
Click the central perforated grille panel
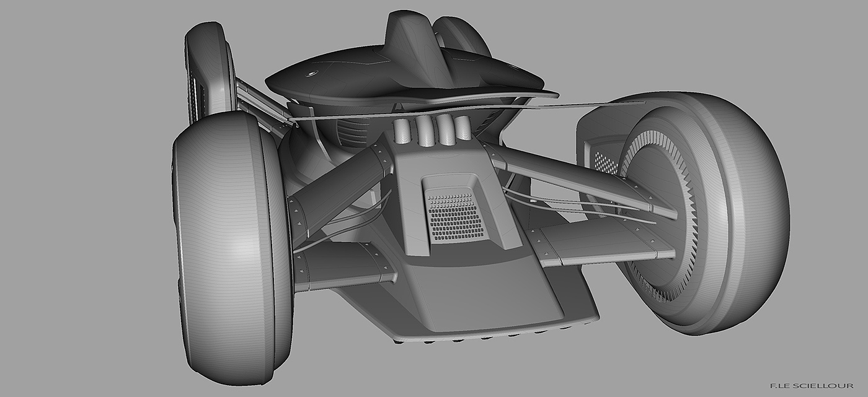tap(454, 216)
